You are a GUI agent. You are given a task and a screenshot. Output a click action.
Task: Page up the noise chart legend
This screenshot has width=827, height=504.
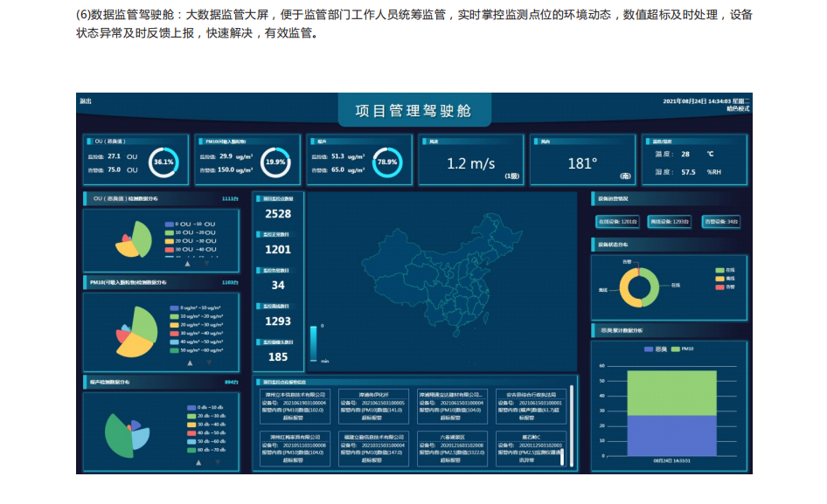click(198, 462)
